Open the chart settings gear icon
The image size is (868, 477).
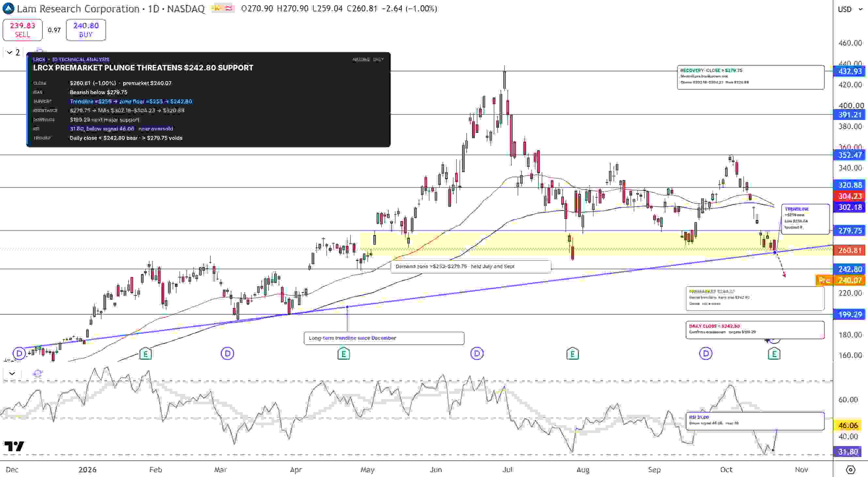(x=850, y=470)
